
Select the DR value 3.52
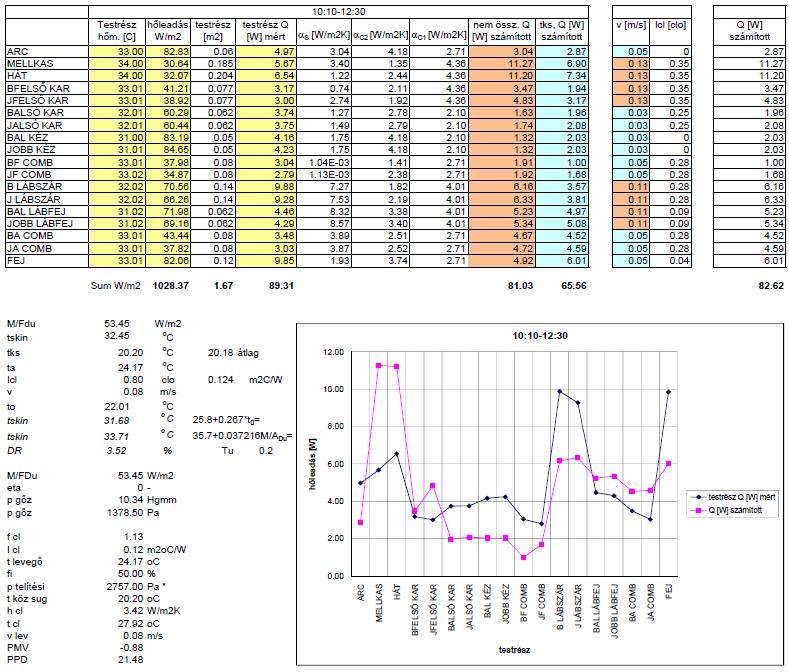(116, 451)
